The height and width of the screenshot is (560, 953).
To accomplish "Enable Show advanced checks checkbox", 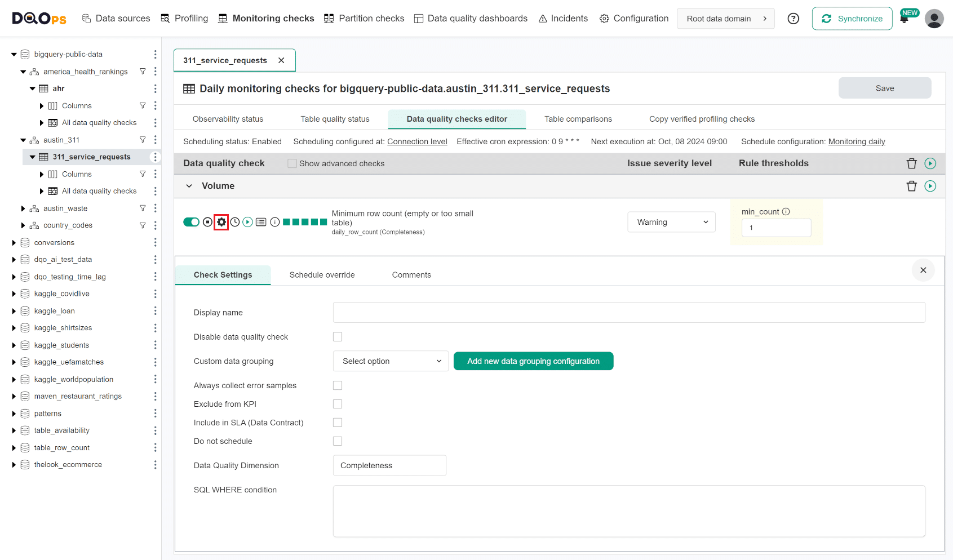I will tap(292, 163).
